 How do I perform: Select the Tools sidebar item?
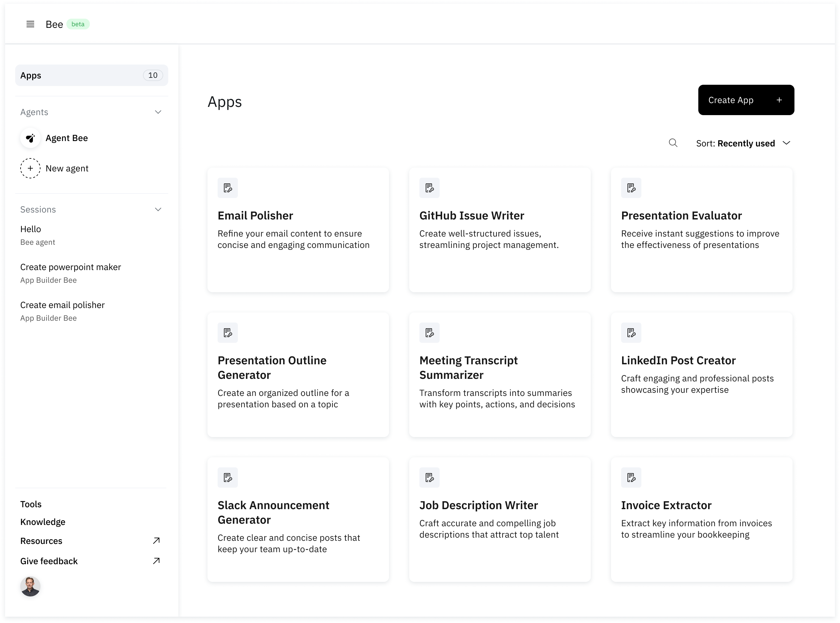(x=31, y=504)
